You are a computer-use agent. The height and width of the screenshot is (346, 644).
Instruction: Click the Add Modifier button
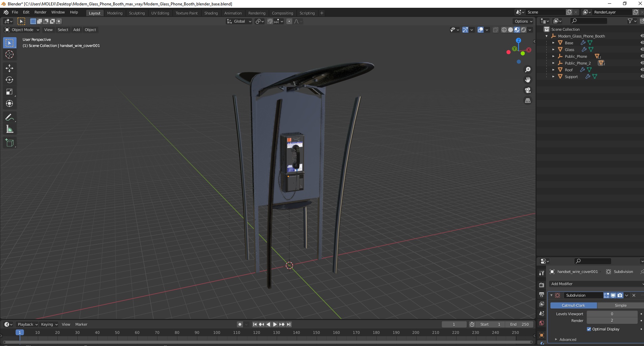[x=596, y=284]
